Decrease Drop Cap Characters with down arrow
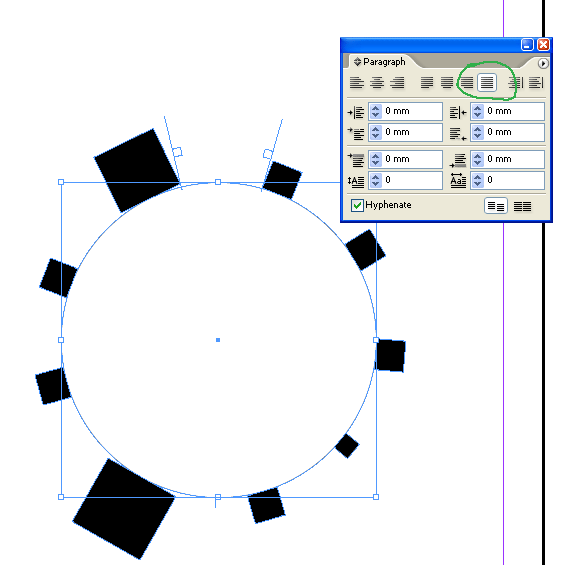Image resolution: width=569 pixels, height=565 pixels. tap(478, 184)
